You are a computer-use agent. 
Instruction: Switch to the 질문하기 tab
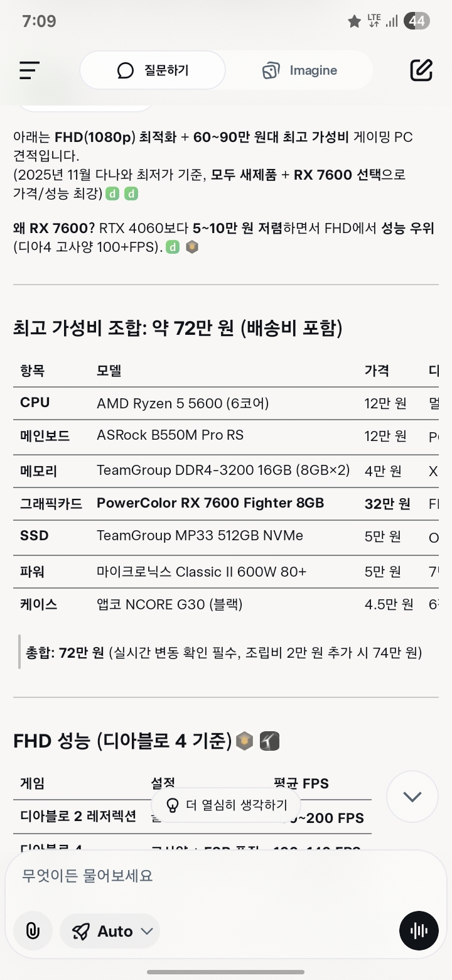153,70
